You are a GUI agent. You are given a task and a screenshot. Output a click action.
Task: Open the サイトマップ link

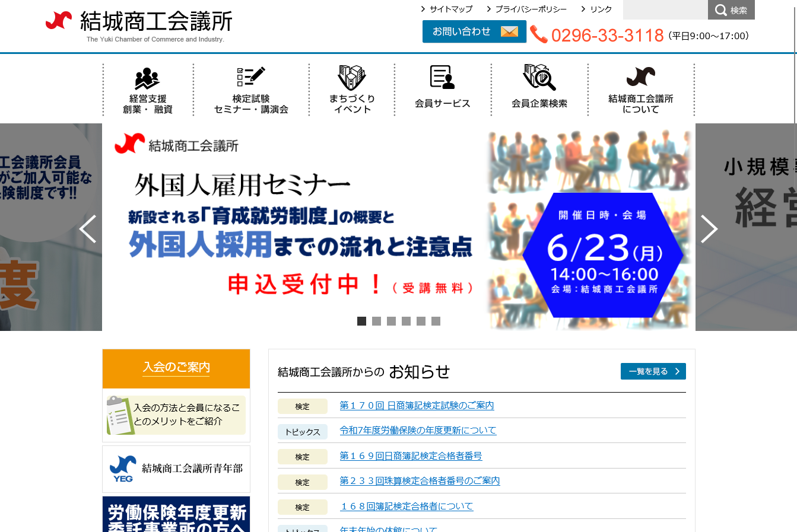pyautogui.click(x=450, y=9)
